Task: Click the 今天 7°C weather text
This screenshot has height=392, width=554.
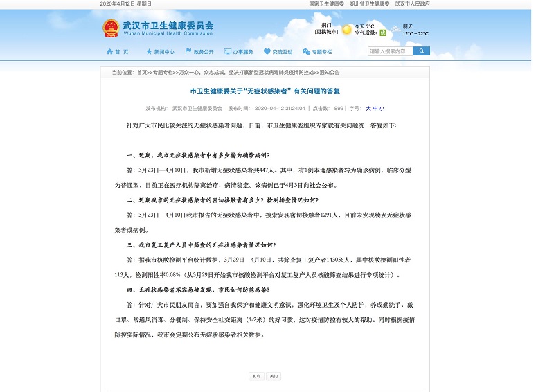Action: click(366, 26)
